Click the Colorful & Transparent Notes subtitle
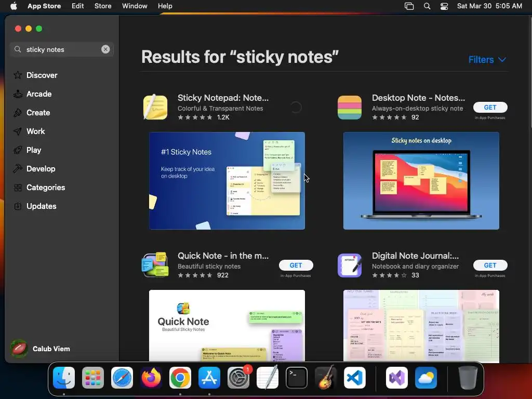Screen dimensions: 532x399 pos(220,108)
